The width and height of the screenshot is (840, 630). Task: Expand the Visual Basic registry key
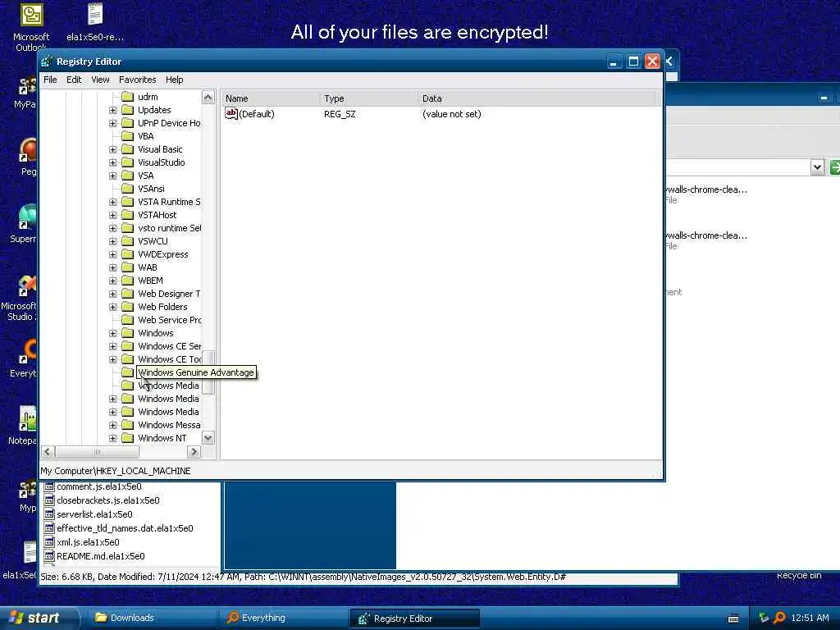pos(112,149)
